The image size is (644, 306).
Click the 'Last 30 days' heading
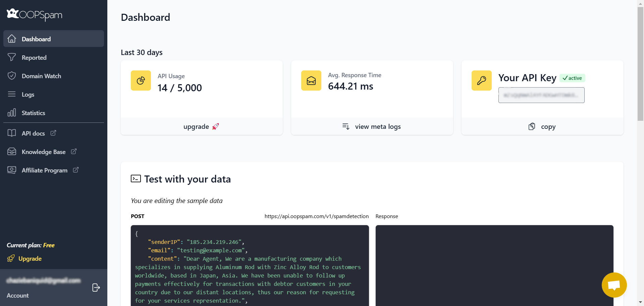coord(142,52)
